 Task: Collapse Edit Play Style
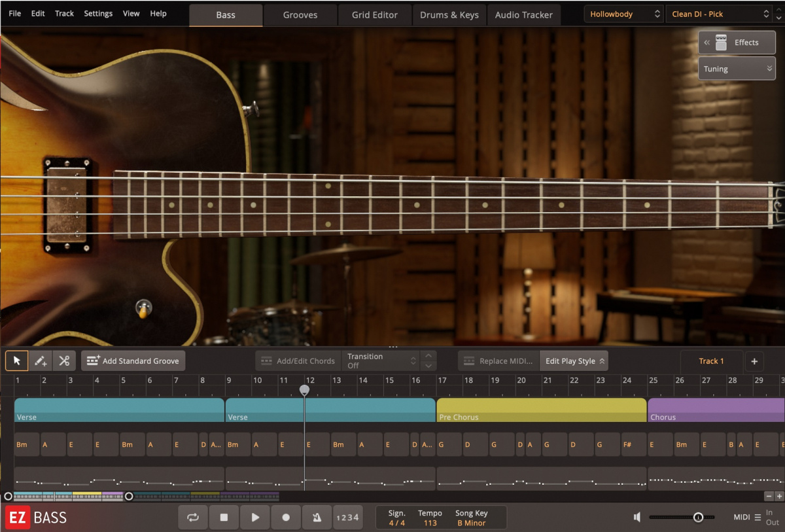click(x=574, y=361)
